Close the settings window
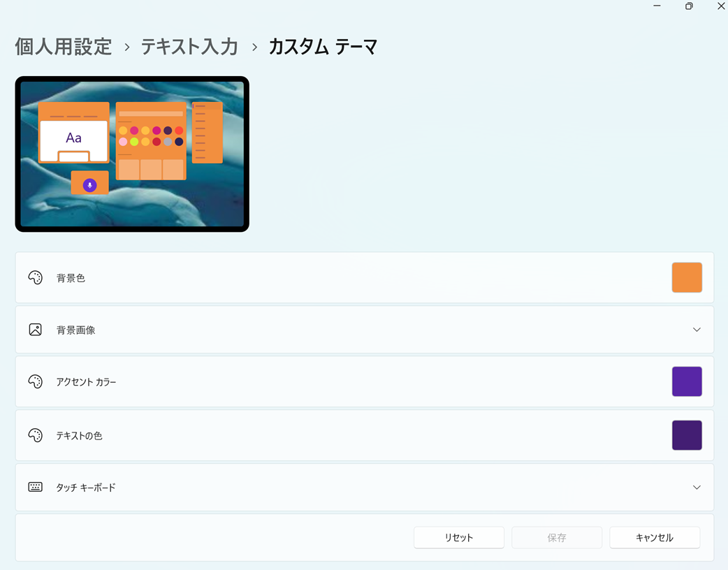The width and height of the screenshot is (728, 570). point(720,6)
